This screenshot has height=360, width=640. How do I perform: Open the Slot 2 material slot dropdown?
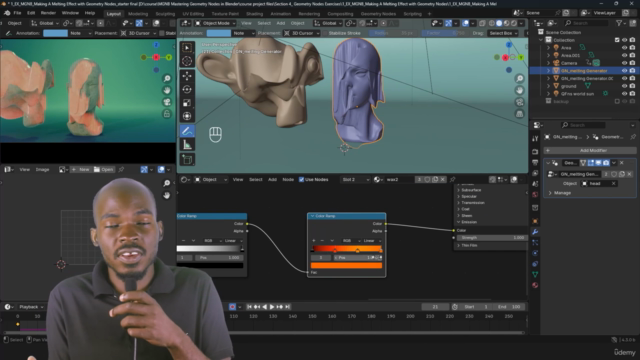pos(355,180)
